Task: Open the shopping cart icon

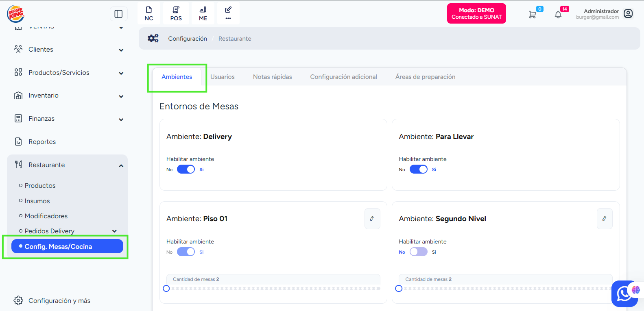Action: [x=532, y=15]
